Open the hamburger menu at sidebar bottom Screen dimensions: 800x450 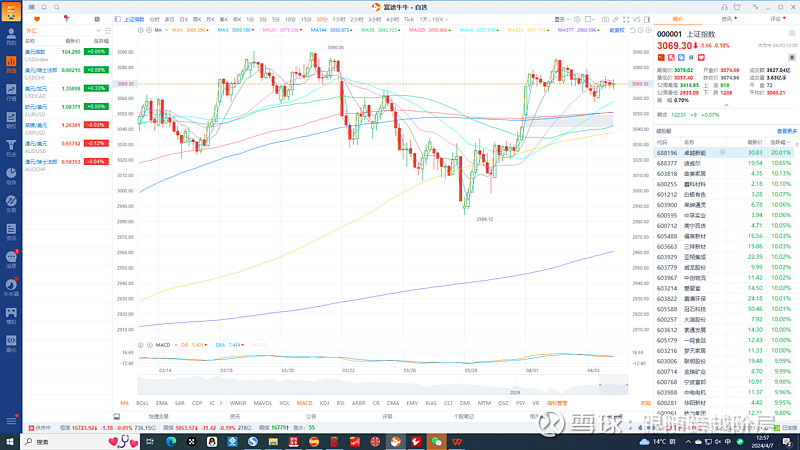coord(11,421)
